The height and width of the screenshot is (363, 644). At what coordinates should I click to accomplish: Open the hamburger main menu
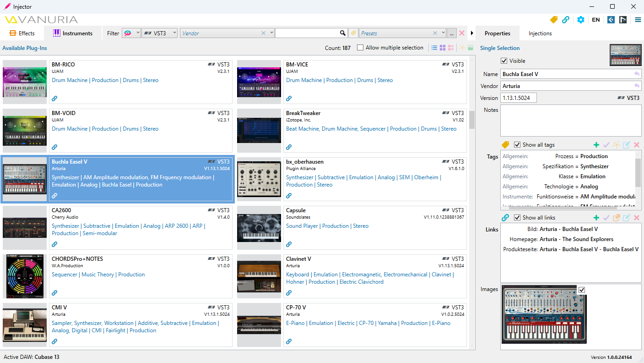(638, 20)
